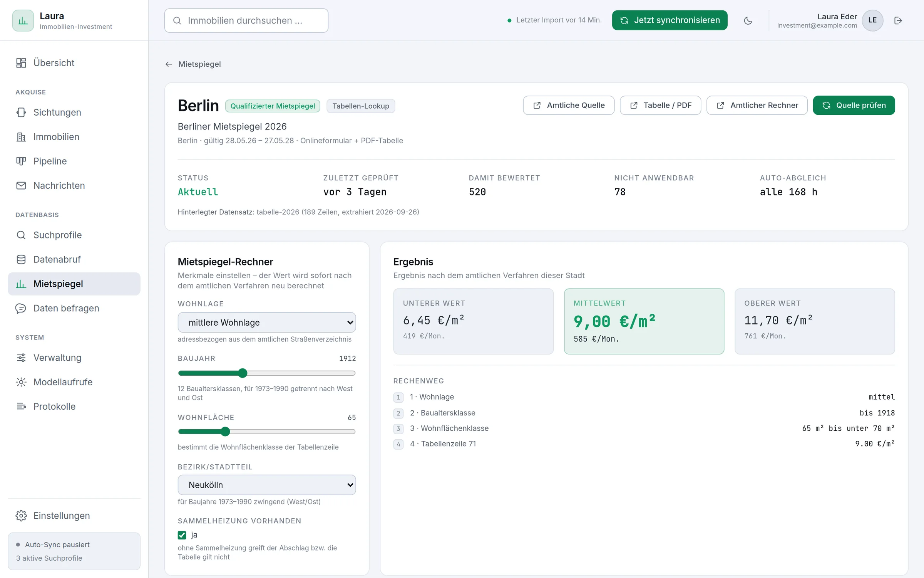Open Suchprofile in the sidebar
This screenshot has width=924, height=578.
pyautogui.click(x=74, y=235)
